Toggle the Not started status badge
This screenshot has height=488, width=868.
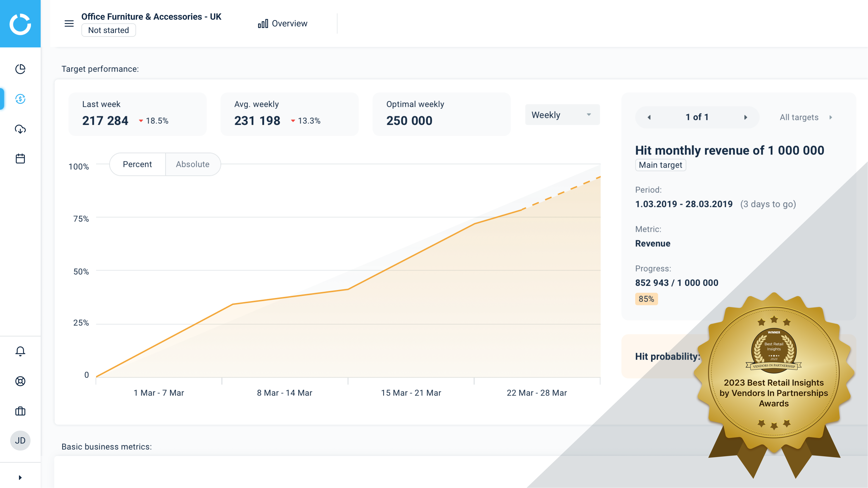tap(108, 30)
